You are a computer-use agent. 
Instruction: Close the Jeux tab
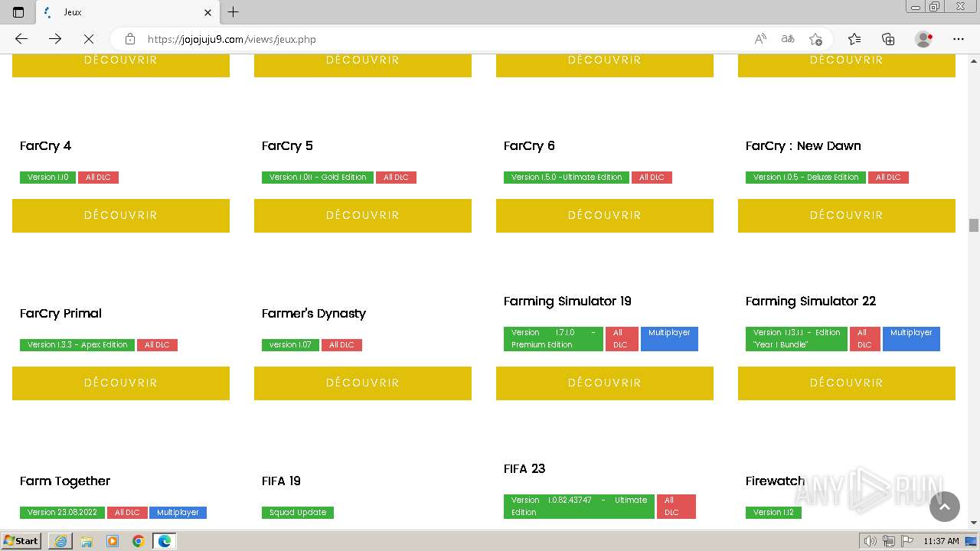click(207, 12)
